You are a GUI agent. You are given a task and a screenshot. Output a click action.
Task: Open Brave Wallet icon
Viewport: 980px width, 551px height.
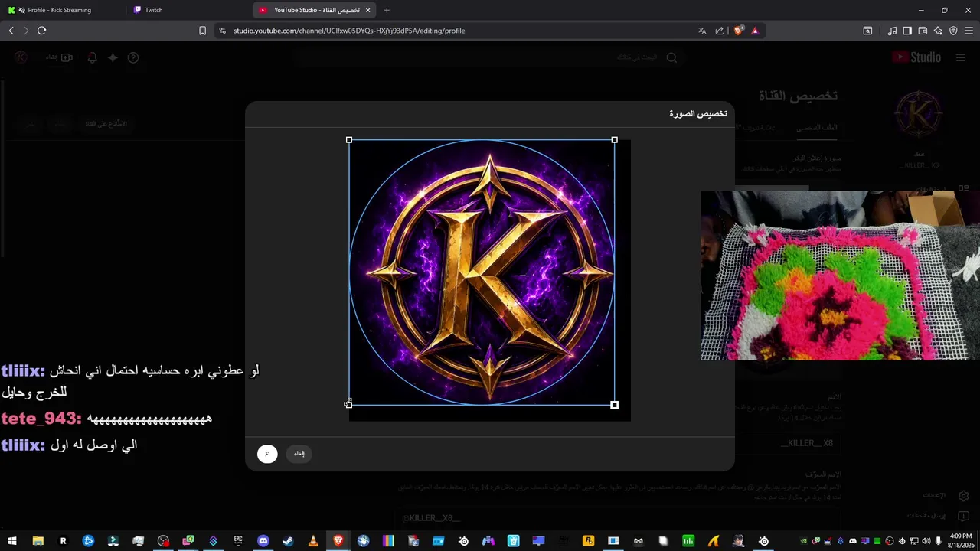coord(923,31)
